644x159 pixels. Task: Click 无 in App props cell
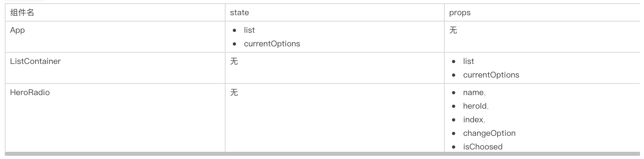pos(453,30)
